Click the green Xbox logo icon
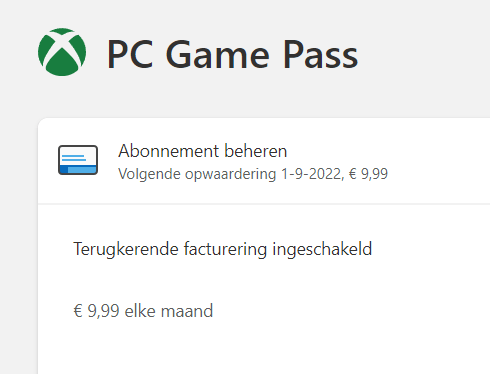 tap(62, 52)
